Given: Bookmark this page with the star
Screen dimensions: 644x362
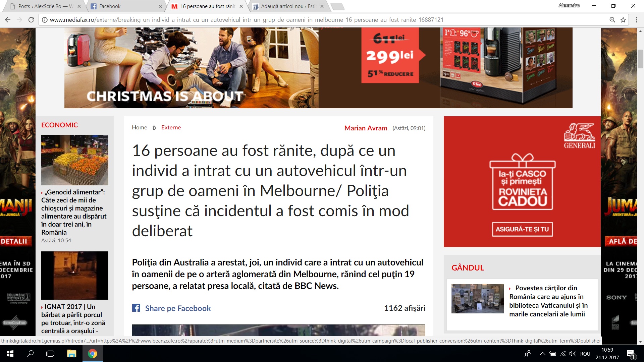Looking at the screenshot, I should [x=623, y=20].
